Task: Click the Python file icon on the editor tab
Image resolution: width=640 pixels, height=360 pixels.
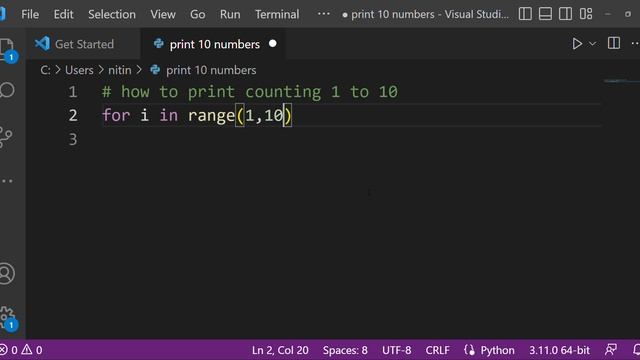Action: tap(158, 43)
